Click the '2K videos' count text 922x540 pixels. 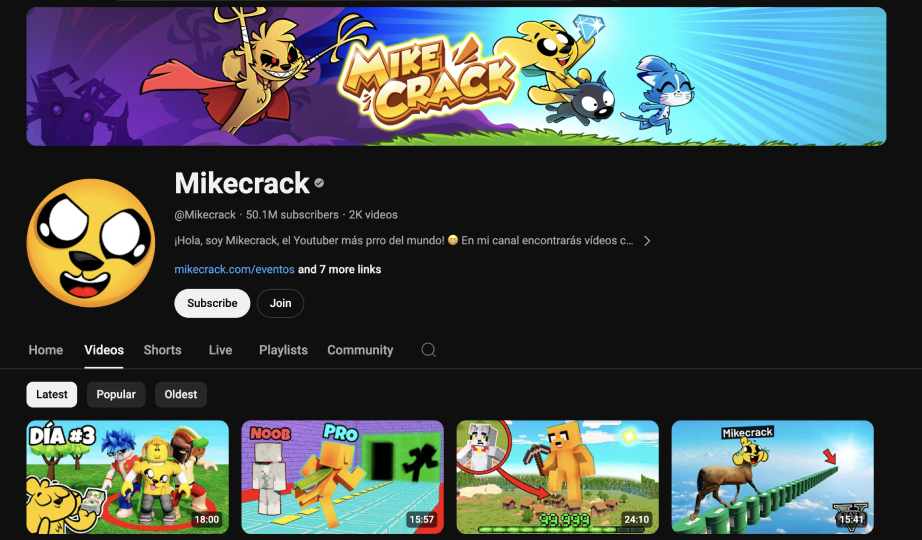pyautogui.click(x=373, y=215)
